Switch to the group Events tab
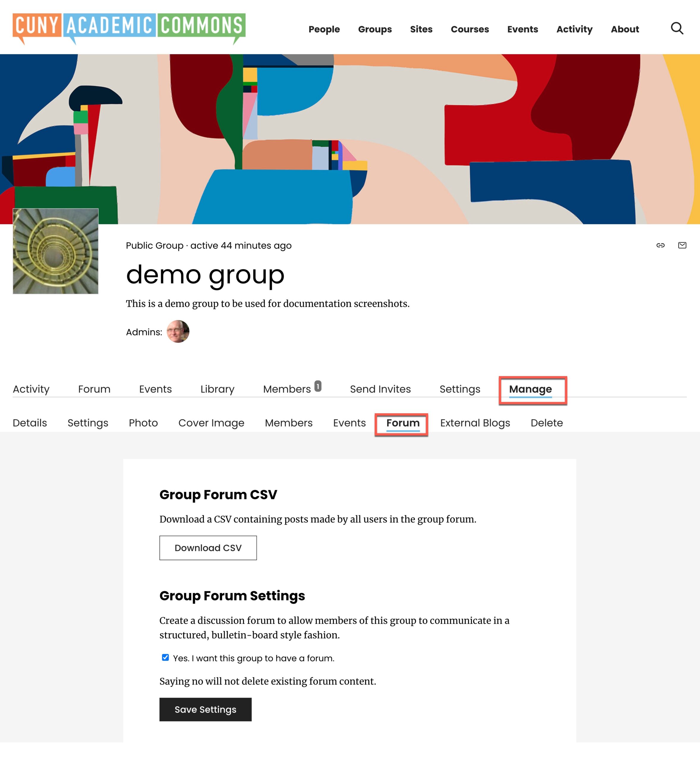The height and width of the screenshot is (761, 700). click(155, 389)
